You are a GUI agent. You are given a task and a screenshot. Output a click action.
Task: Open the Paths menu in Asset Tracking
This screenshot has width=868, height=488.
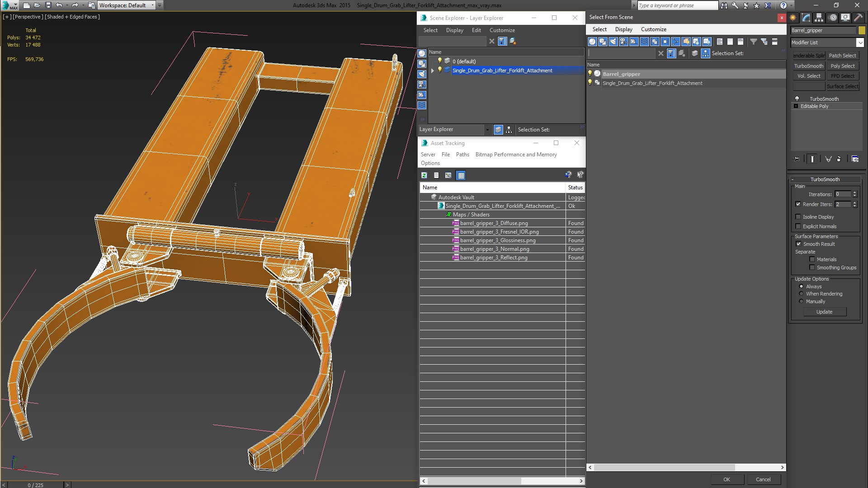tap(462, 155)
